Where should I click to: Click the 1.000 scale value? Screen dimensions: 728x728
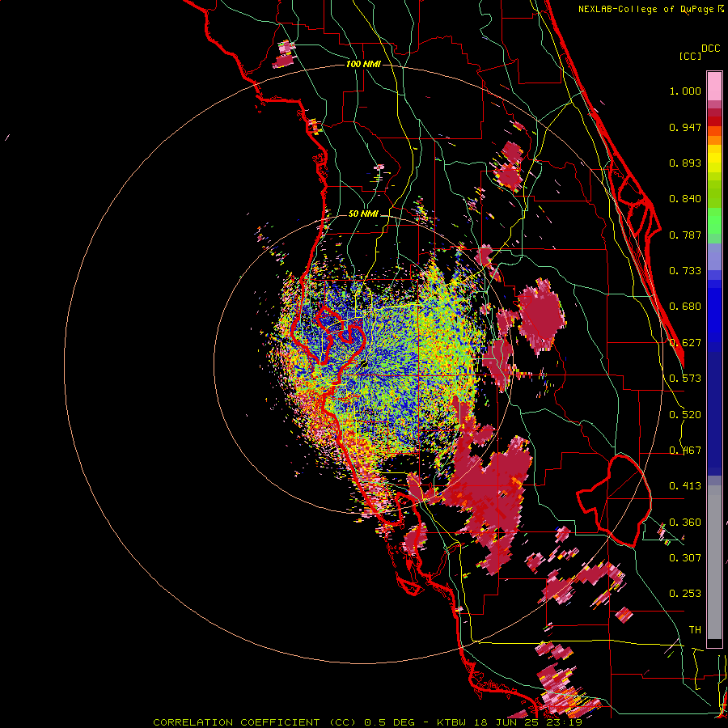coord(685,91)
